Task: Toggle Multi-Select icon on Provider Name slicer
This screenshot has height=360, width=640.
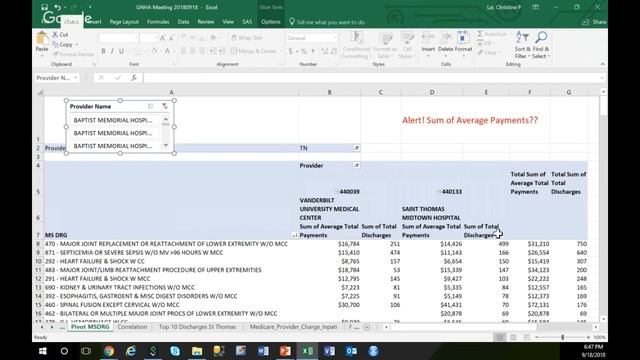Action: tap(151, 106)
